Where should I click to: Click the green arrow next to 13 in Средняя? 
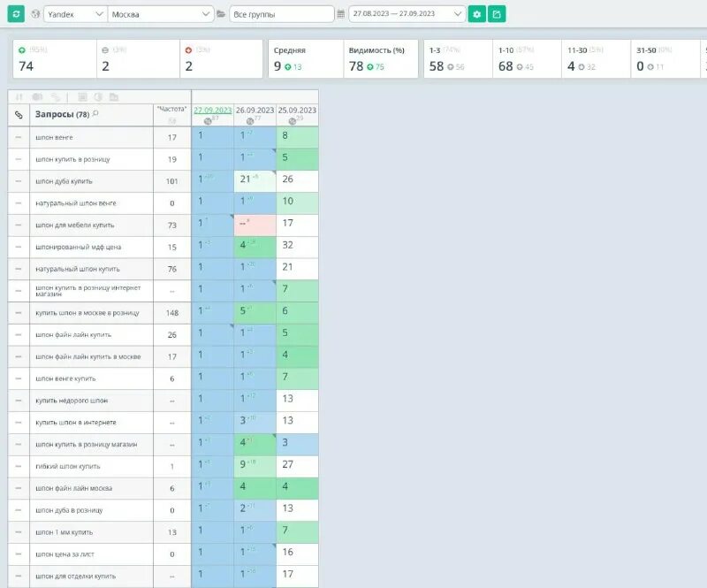point(288,67)
